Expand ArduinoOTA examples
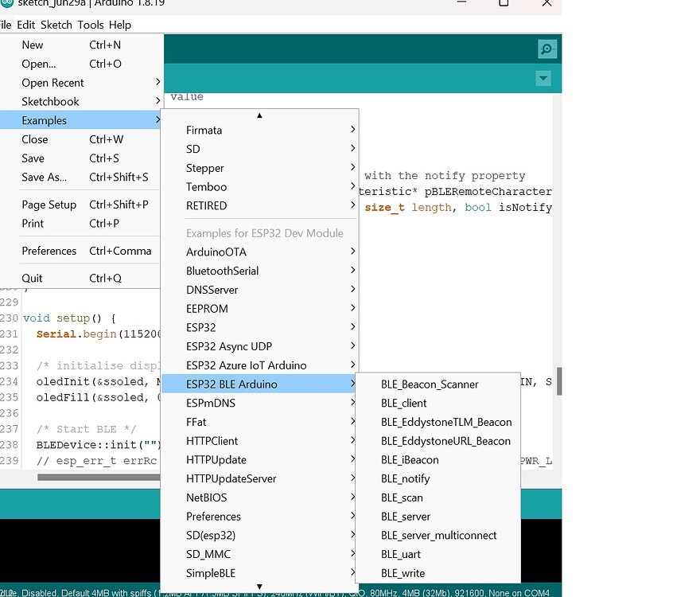The image size is (700, 597). 259,252
